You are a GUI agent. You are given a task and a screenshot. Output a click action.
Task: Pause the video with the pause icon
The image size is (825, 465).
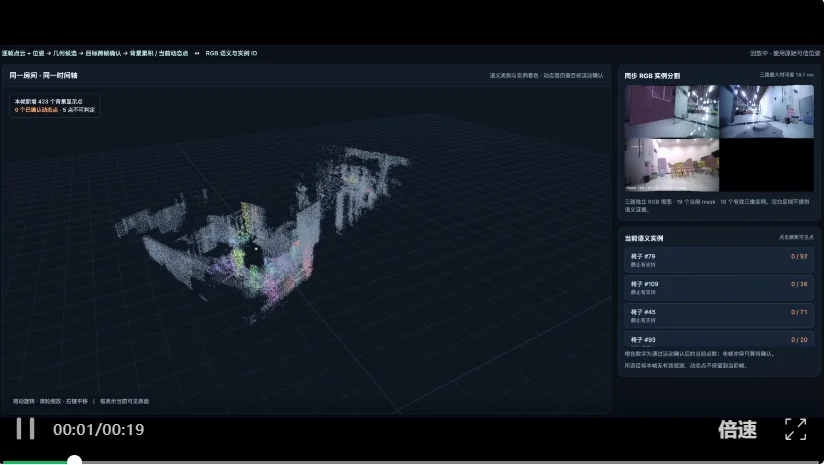(25, 429)
